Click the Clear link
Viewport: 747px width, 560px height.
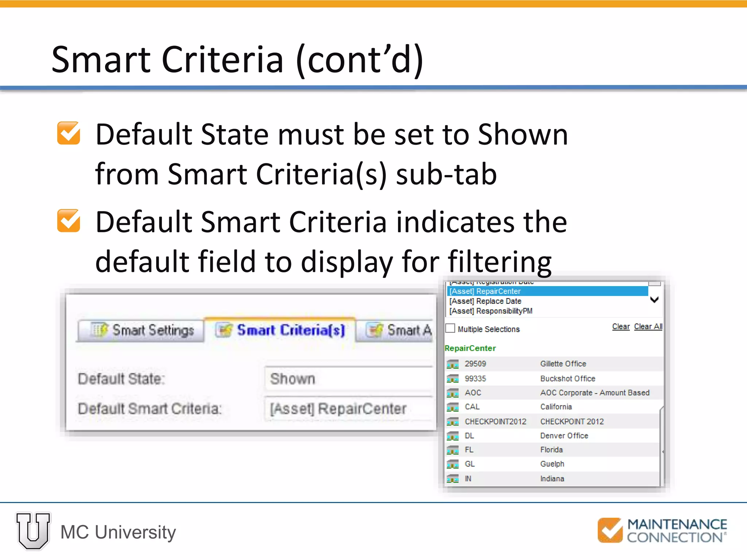[621, 327]
